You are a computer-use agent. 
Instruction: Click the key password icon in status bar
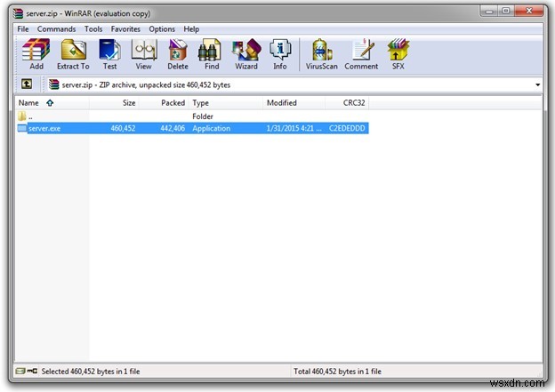[x=32, y=371]
